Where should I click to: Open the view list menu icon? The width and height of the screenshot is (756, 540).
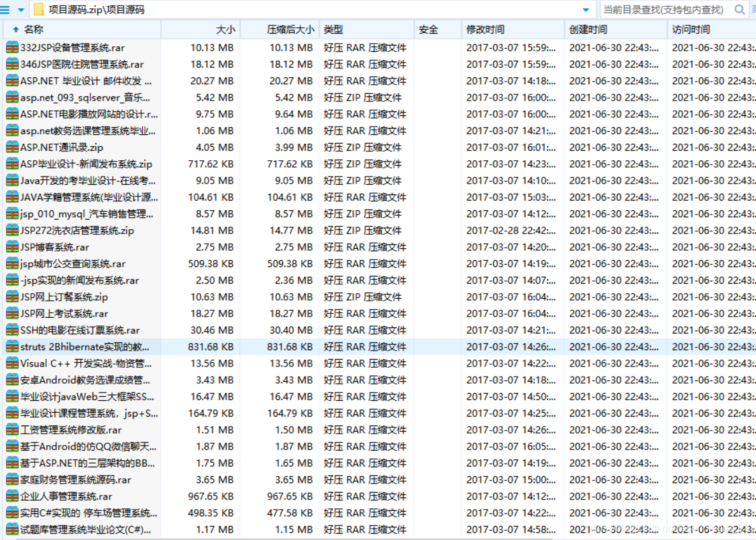tap(5, 9)
